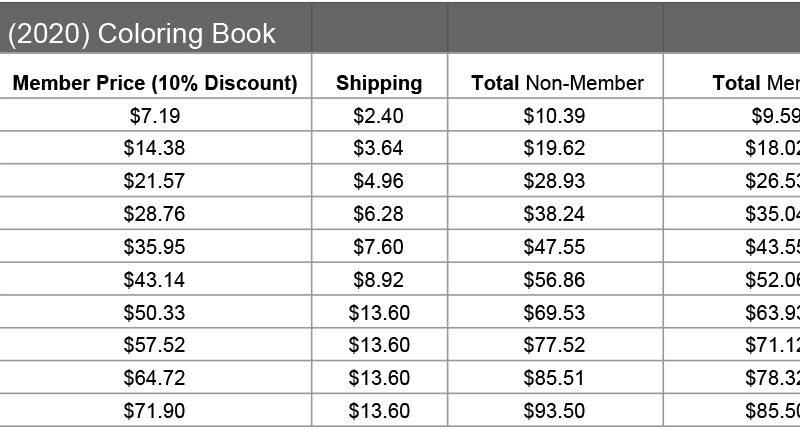
Task: Select the "Total Non-Member" column header
Action: 557,83
